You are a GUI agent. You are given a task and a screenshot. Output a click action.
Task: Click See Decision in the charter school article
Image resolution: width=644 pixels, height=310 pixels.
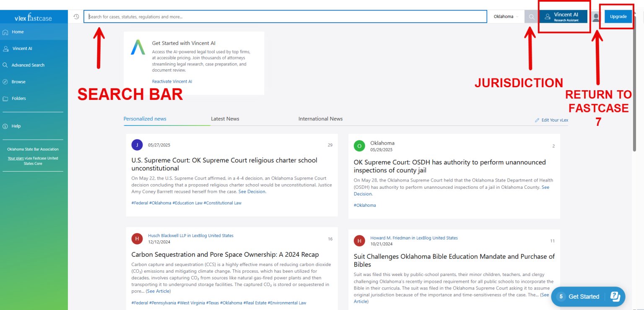coord(252,192)
